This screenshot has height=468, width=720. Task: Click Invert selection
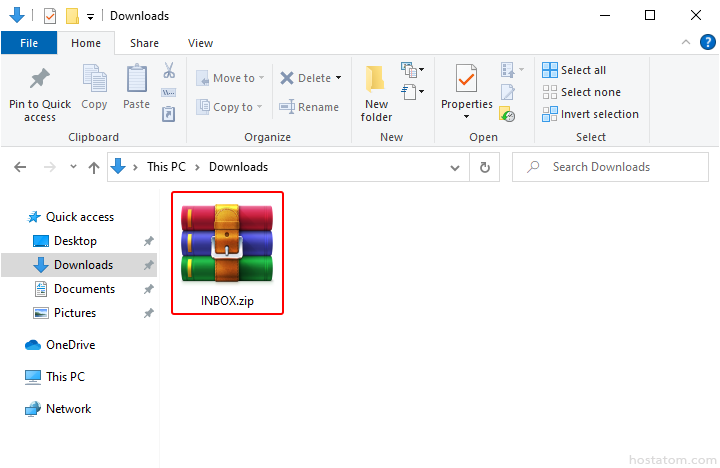[591, 114]
